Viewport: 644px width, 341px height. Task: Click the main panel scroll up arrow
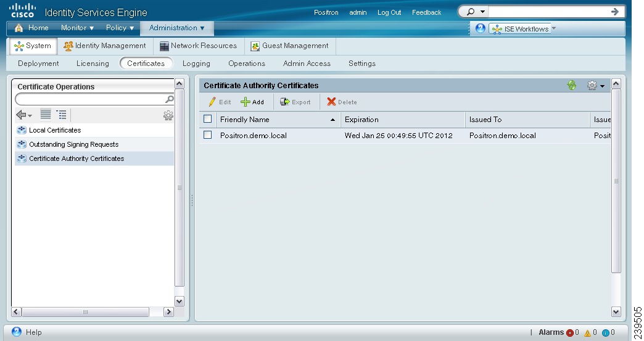point(616,84)
